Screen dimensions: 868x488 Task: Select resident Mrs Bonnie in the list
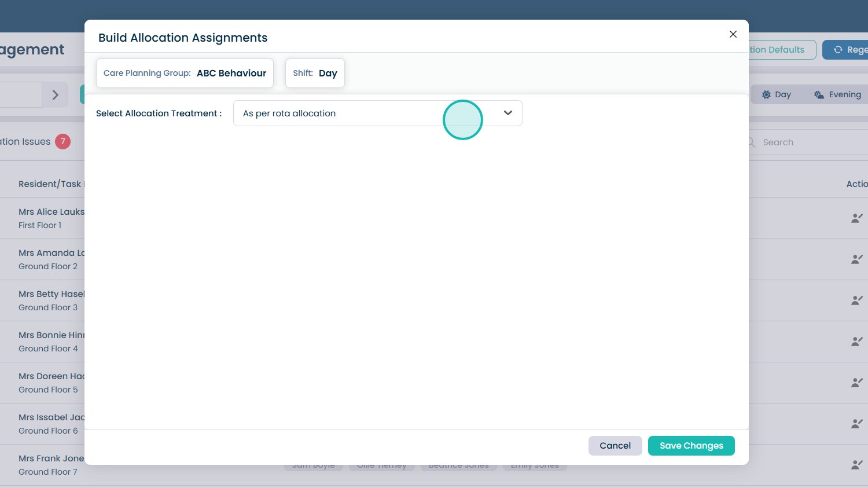pyautogui.click(x=52, y=335)
